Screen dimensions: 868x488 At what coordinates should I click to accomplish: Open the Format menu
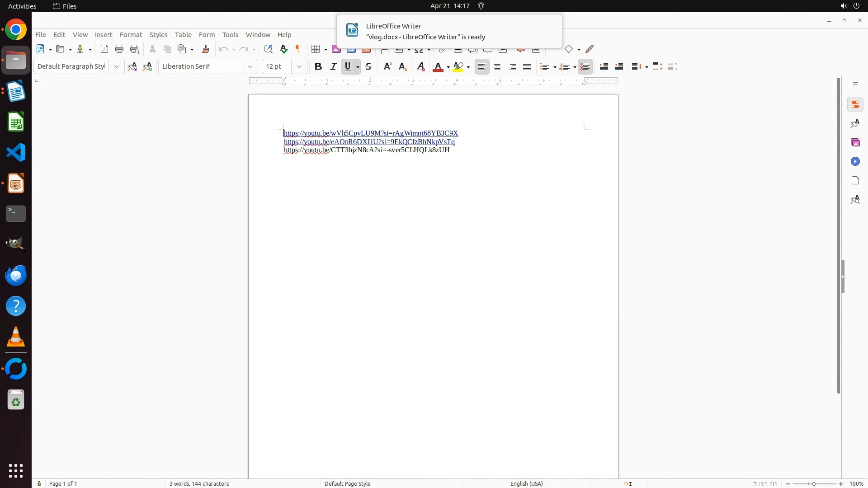[x=131, y=35]
